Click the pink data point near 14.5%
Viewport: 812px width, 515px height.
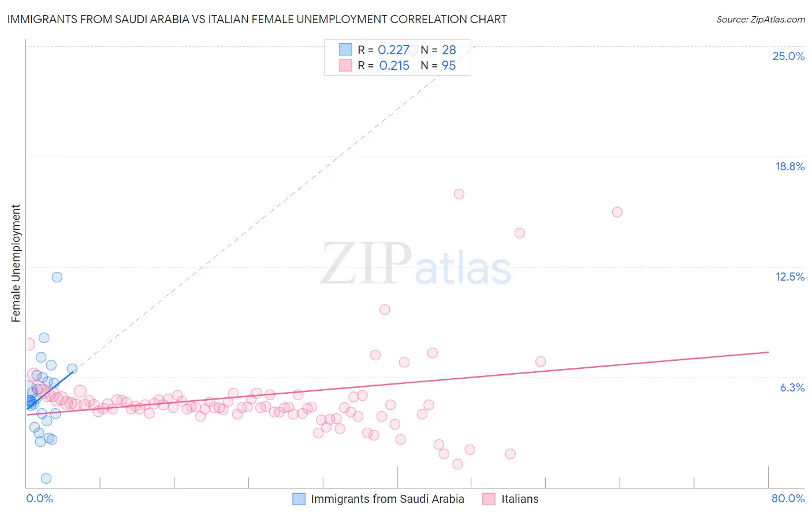tap(520, 233)
